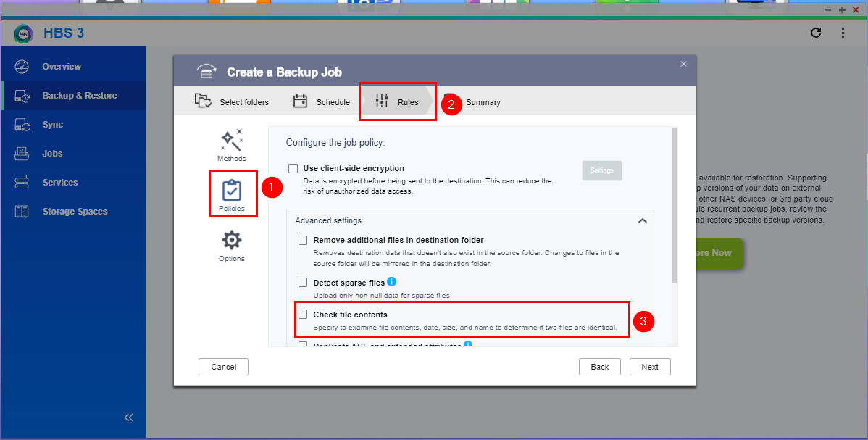Enable the Check file contents option

pos(303,314)
